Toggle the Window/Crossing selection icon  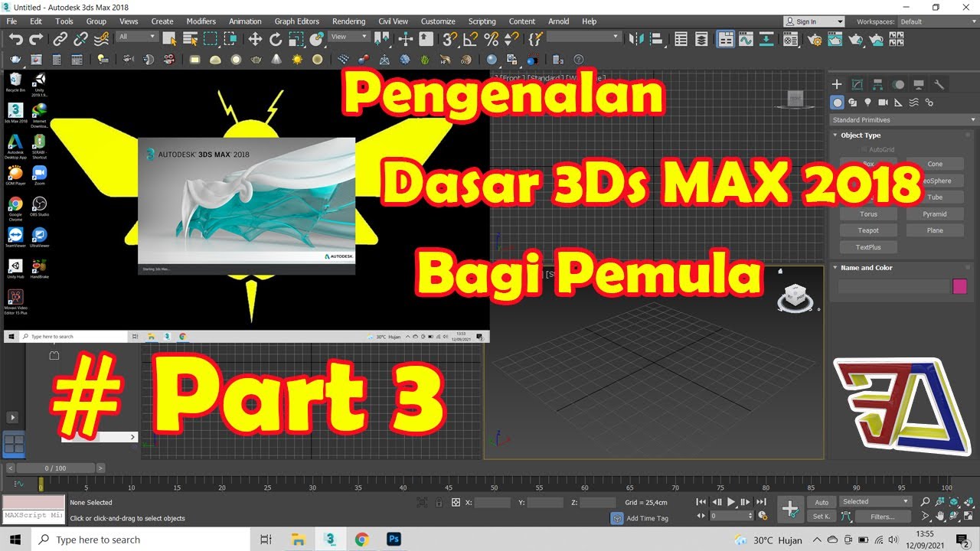pyautogui.click(x=230, y=38)
